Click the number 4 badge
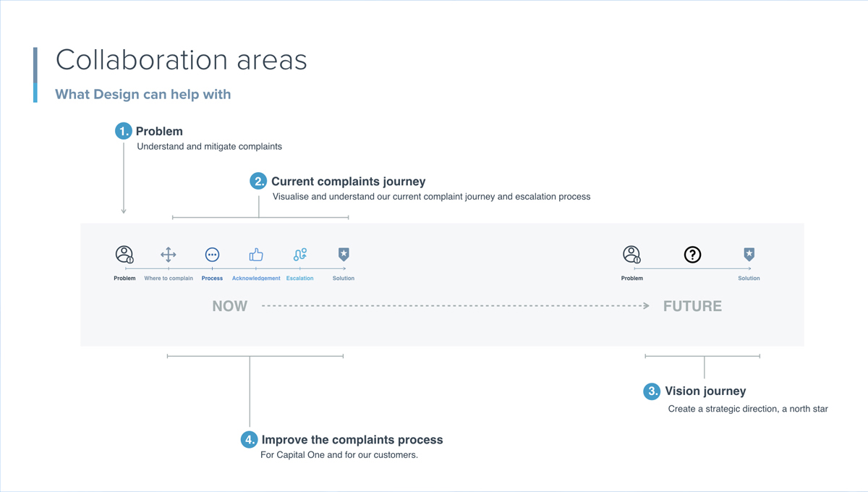This screenshot has width=868, height=492. point(249,439)
